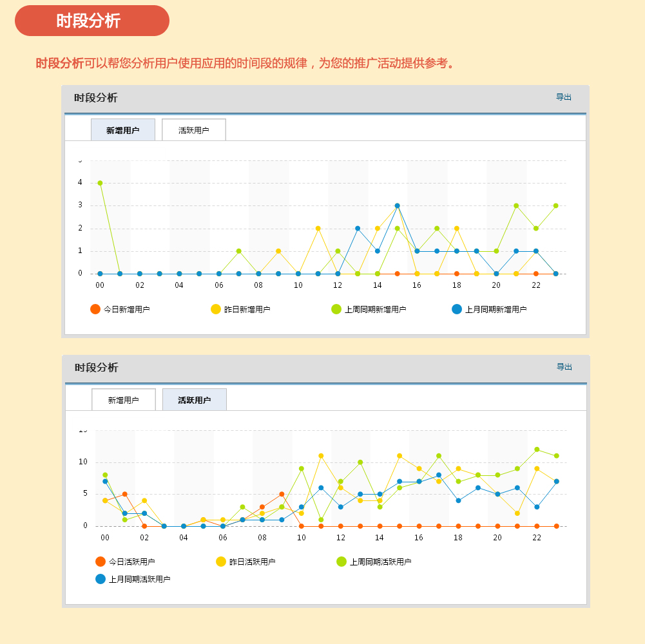Click bold 时段分析 in the description sentence

[60, 63]
